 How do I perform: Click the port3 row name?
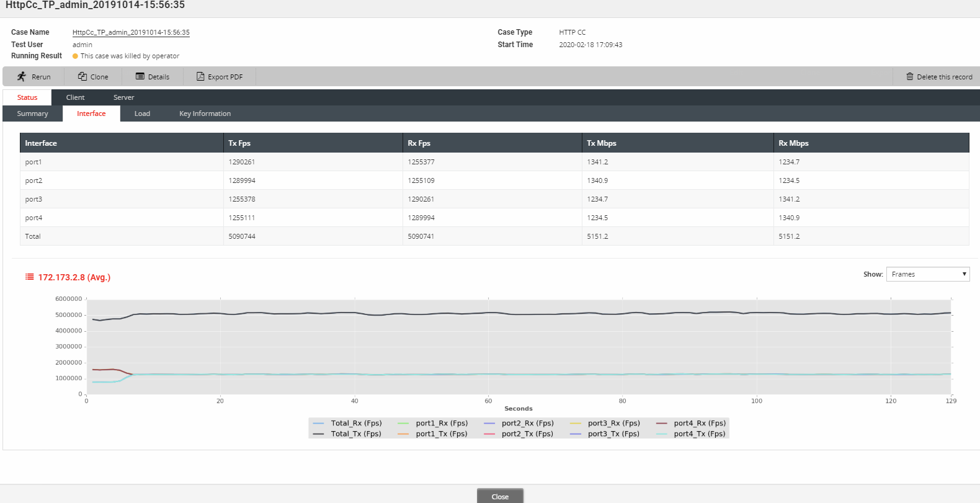click(x=33, y=199)
